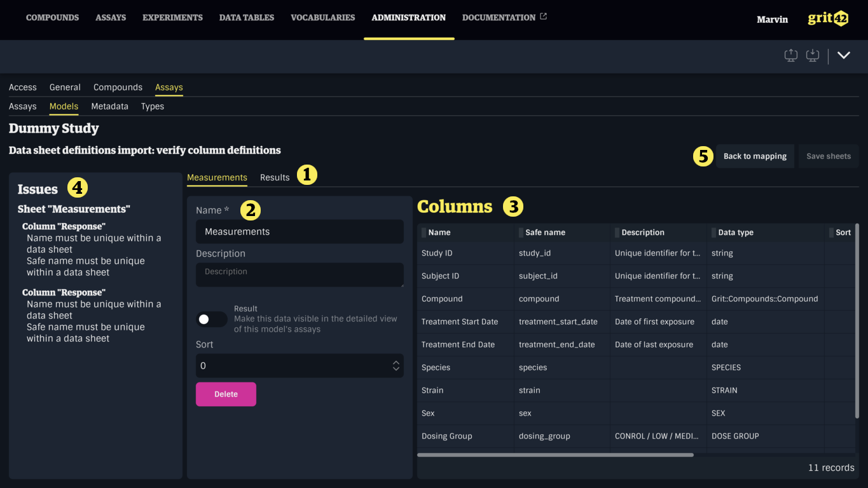Open the Metadata sub-tab
868x488 pixels.
tap(109, 106)
